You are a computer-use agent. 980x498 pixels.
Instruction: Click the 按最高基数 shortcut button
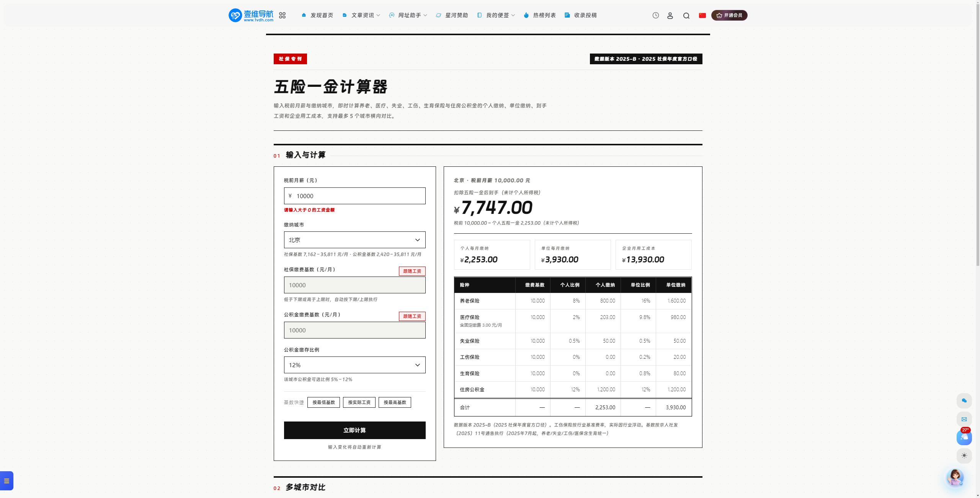(395, 402)
